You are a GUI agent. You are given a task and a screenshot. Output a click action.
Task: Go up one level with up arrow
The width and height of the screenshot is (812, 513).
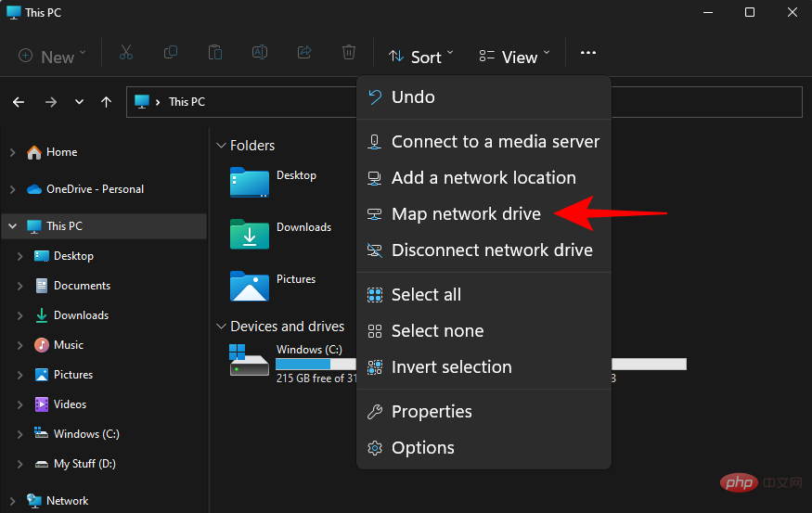click(106, 102)
